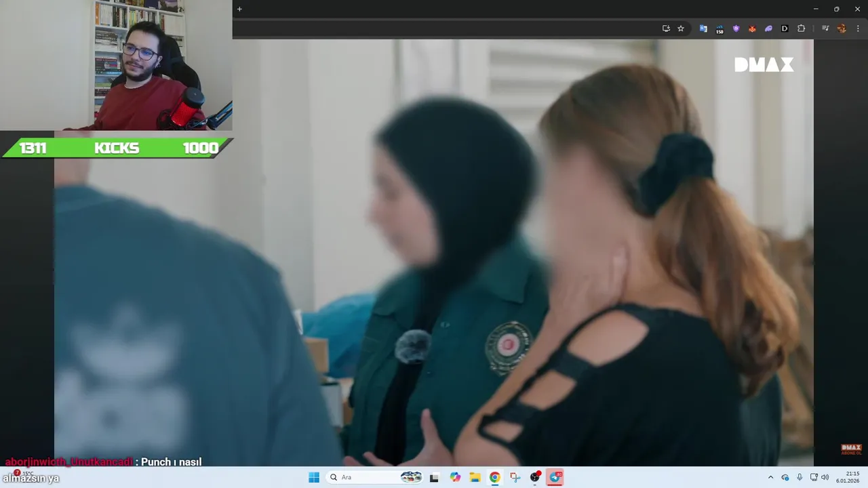Open the media control icon

click(825, 28)
